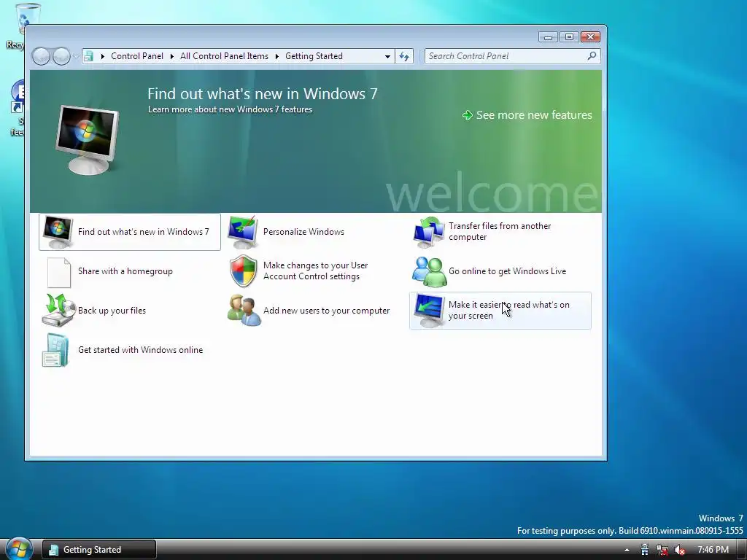Maximize the Getting Started window

pos(569,37)
